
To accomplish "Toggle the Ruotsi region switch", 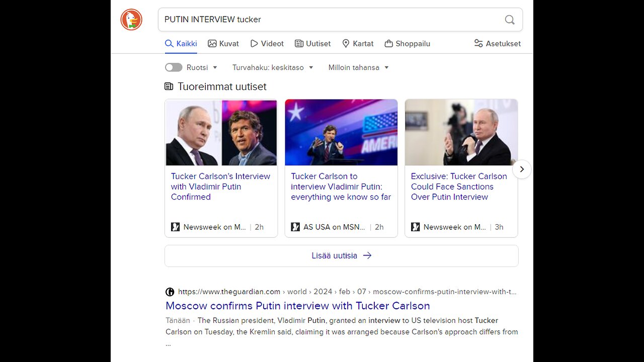I will click(174, 67).
